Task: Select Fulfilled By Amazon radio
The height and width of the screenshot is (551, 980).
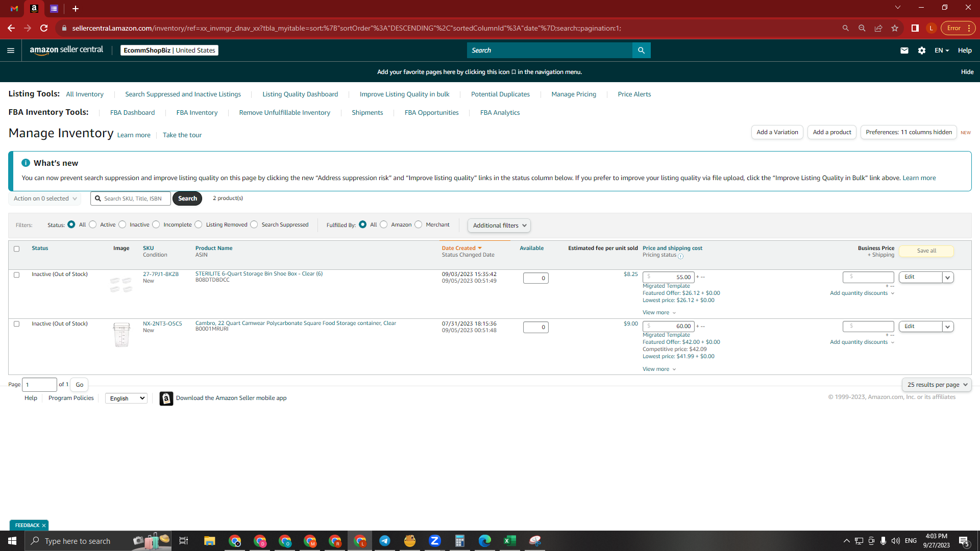Action: pyautogui.click(x=384, y=224)
